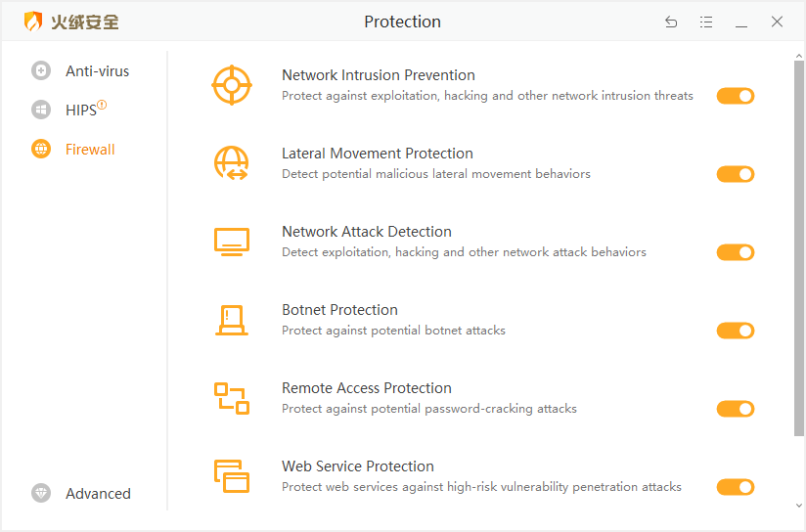The image size is (806, 532).
Task: Click the back arrow in title bar
Action: (x=671, y=22)
